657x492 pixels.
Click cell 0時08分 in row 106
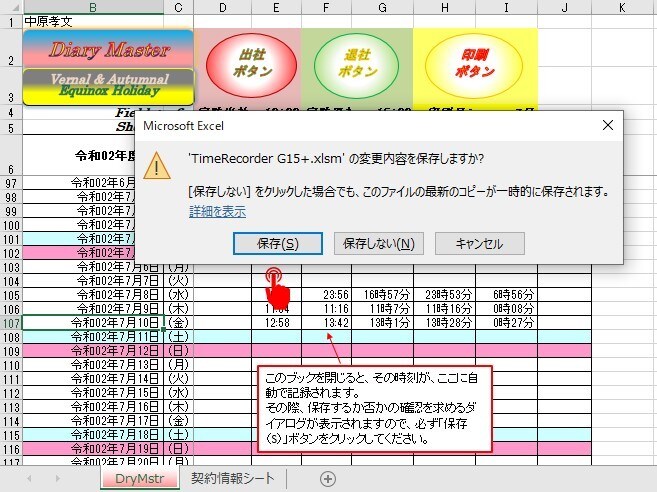507,309
